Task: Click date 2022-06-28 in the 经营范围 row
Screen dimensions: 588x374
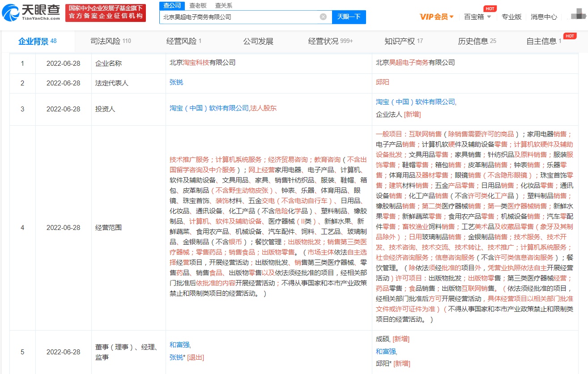Action: 63,227
